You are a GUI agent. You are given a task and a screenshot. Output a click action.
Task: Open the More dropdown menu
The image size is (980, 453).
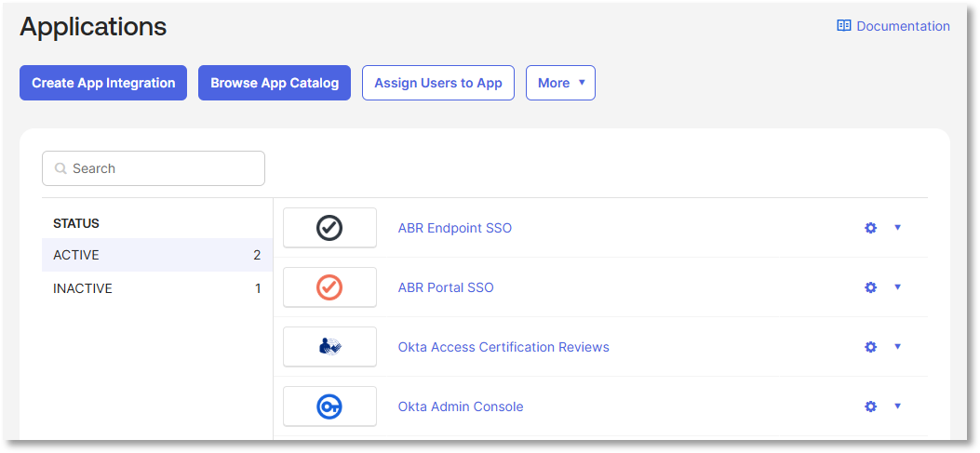(x=560, y=83)
